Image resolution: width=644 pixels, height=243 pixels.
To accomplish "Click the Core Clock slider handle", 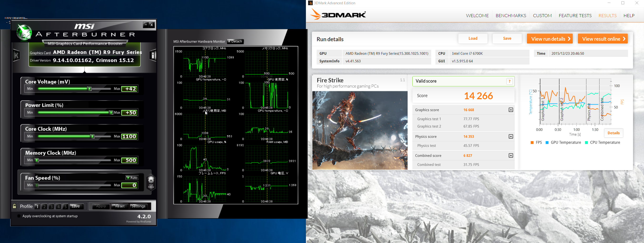I will [x=93, y=136].
